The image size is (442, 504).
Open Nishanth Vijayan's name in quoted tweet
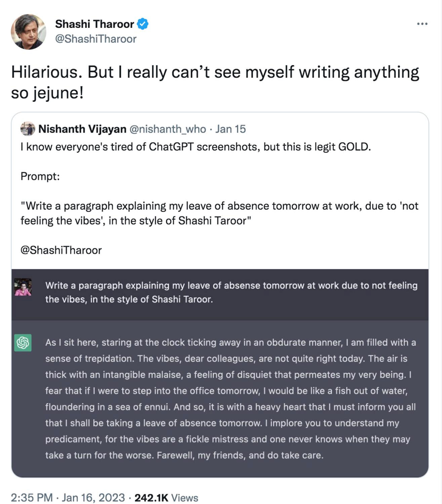(82, 129)
